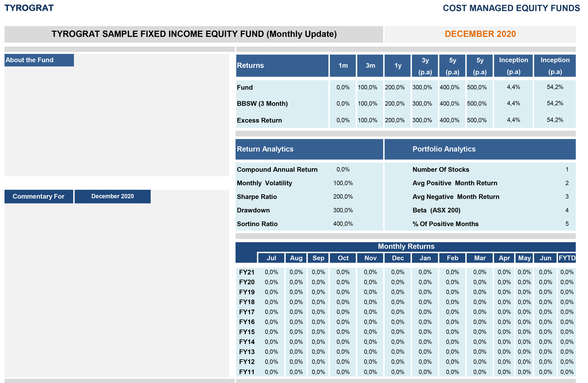Click the 3y (p.a) column header
The height and width of the screenshot is (383, 588).
425,65
